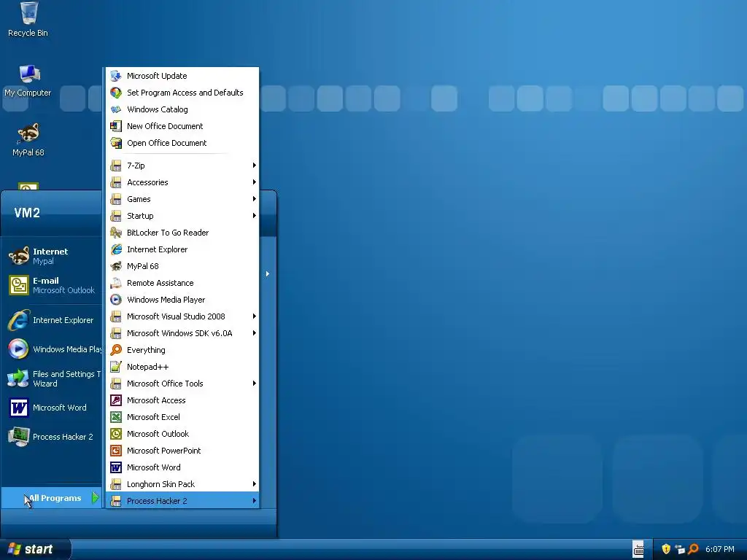Viewport: 747px width, 560px height.
Task: Expand the Accessories submenu
Action: tap(183, 182)
